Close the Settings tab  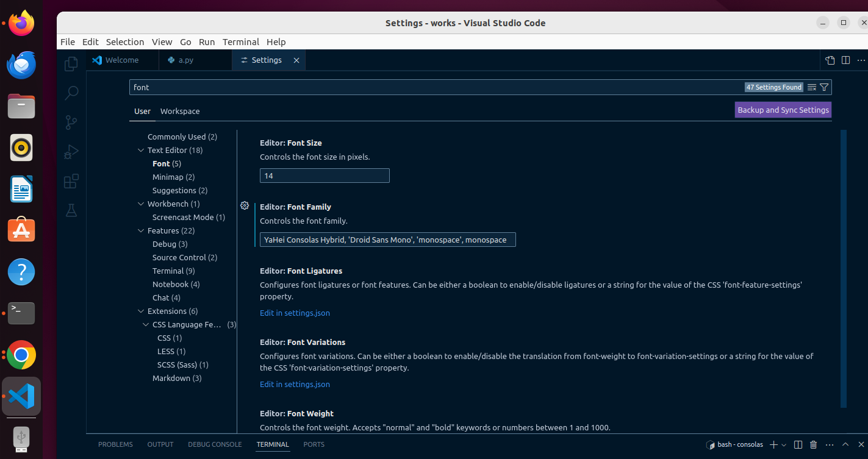[x=296, y=60]
